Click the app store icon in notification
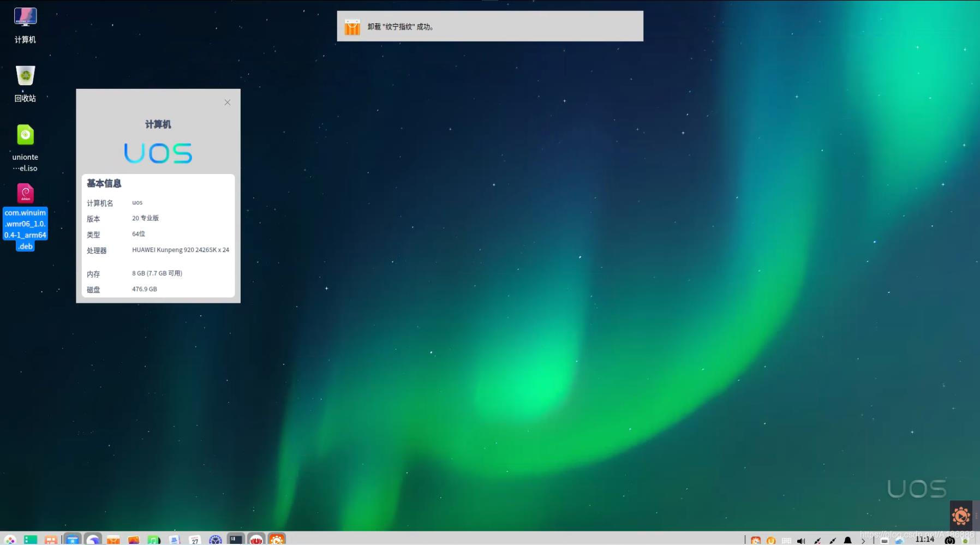Screen dimensions: 980x545 (x=352, y=27)
